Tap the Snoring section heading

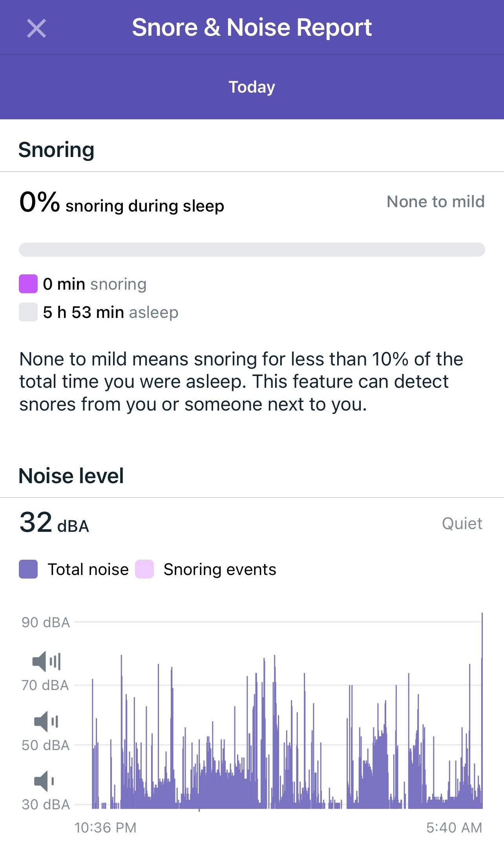pos(56,150)
